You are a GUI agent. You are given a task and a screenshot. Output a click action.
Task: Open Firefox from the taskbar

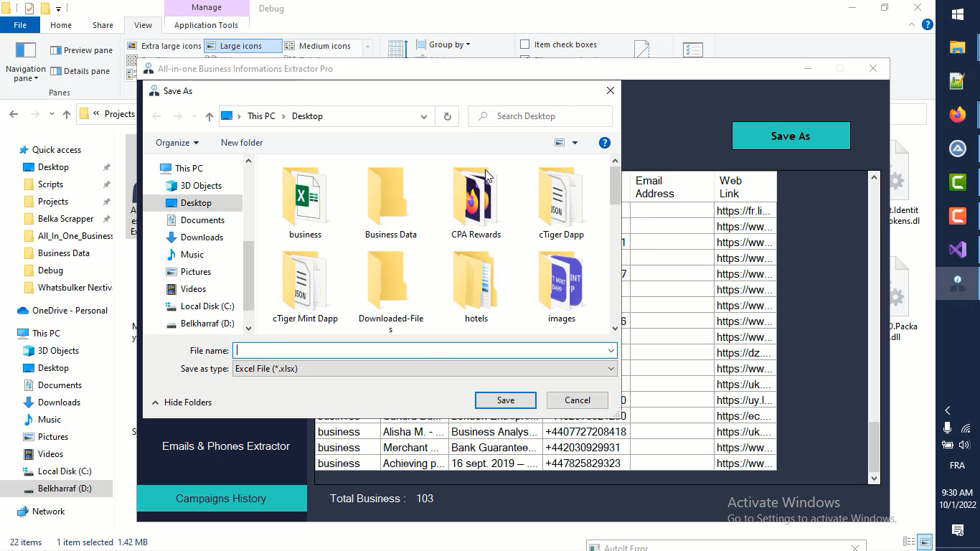tap(957, 115)
